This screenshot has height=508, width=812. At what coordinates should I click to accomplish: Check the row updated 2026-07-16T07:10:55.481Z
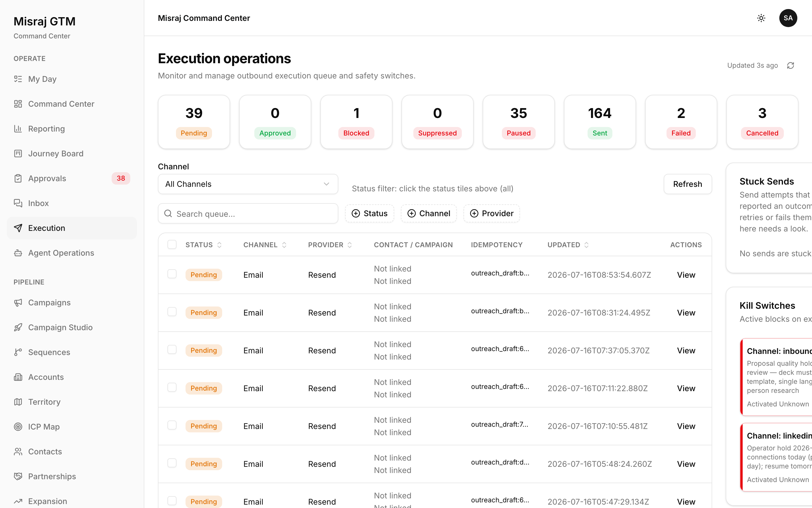172,425
